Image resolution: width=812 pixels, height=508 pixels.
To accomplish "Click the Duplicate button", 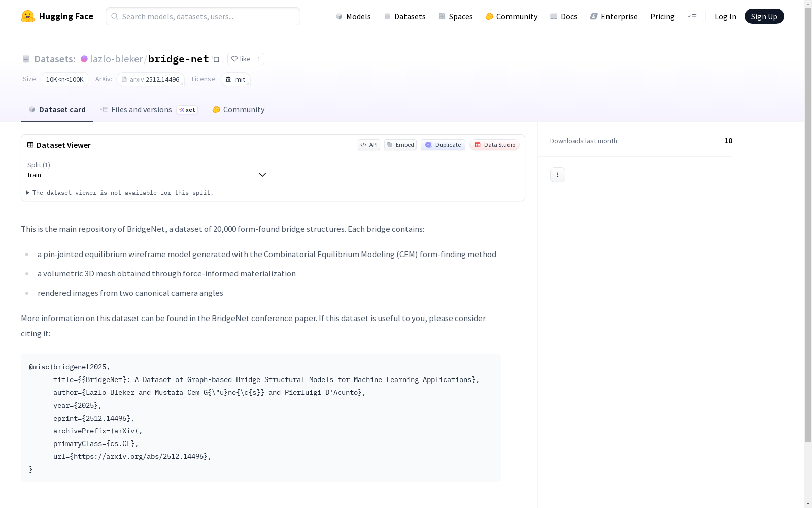I will point(443,145).
